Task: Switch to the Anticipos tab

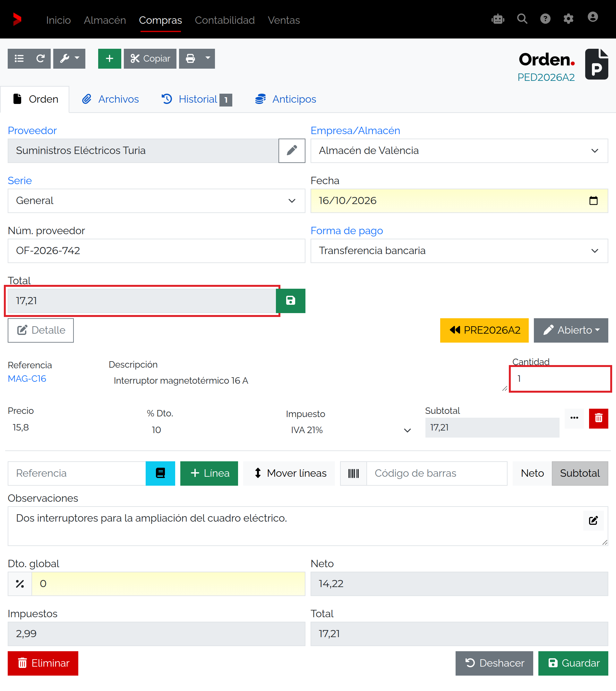Action: click(285, 99)
